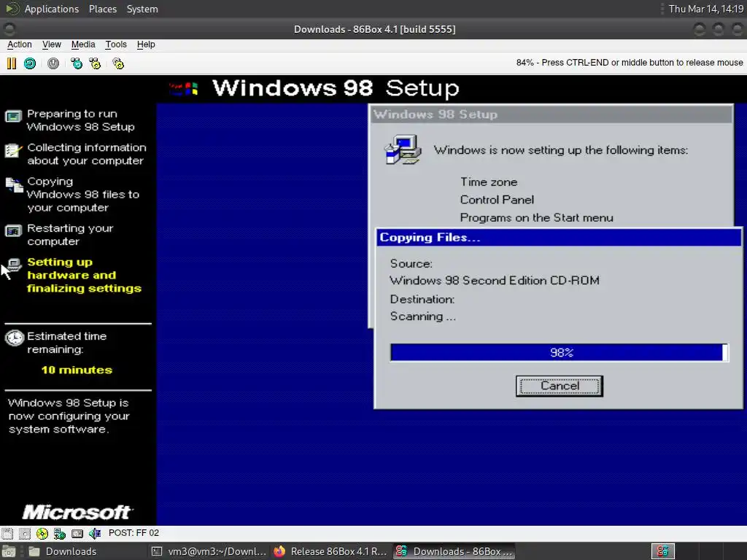This screenshot has height=560, width=747.
Task: Open 86Box settings via the gear toolbar icon
Action: click(118, 63)
